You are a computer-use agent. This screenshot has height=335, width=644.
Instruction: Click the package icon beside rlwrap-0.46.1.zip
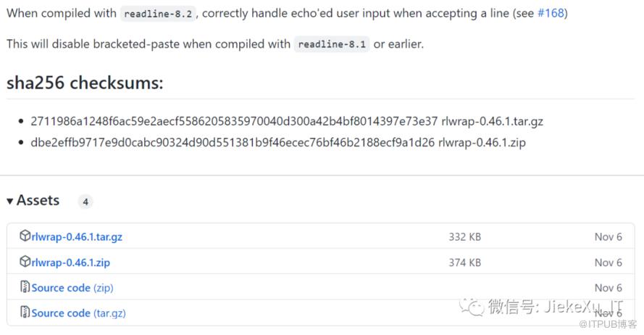pyautogui.click(x=25, y=262)
